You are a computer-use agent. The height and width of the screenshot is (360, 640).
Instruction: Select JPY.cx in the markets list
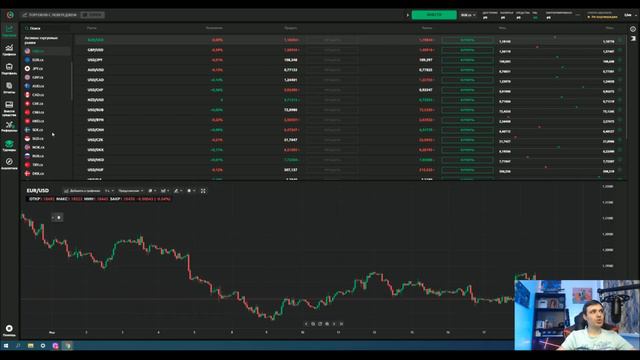click(47, 69)
